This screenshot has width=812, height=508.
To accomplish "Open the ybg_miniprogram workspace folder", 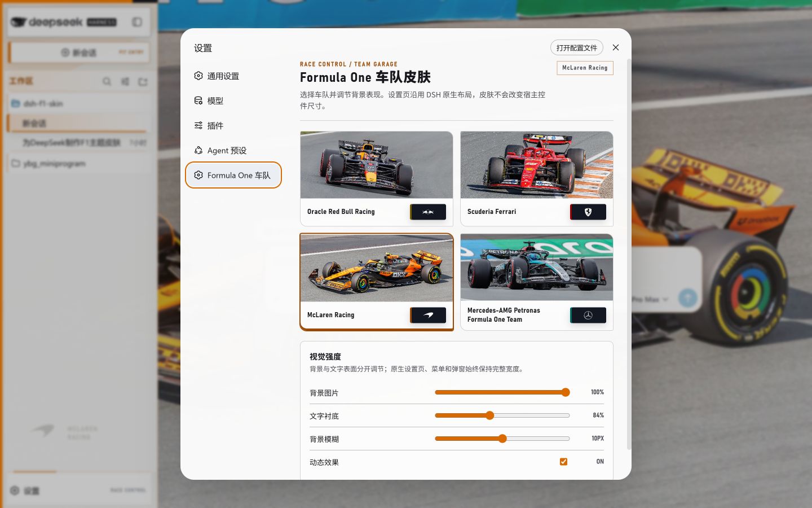I will pos(79,164).
